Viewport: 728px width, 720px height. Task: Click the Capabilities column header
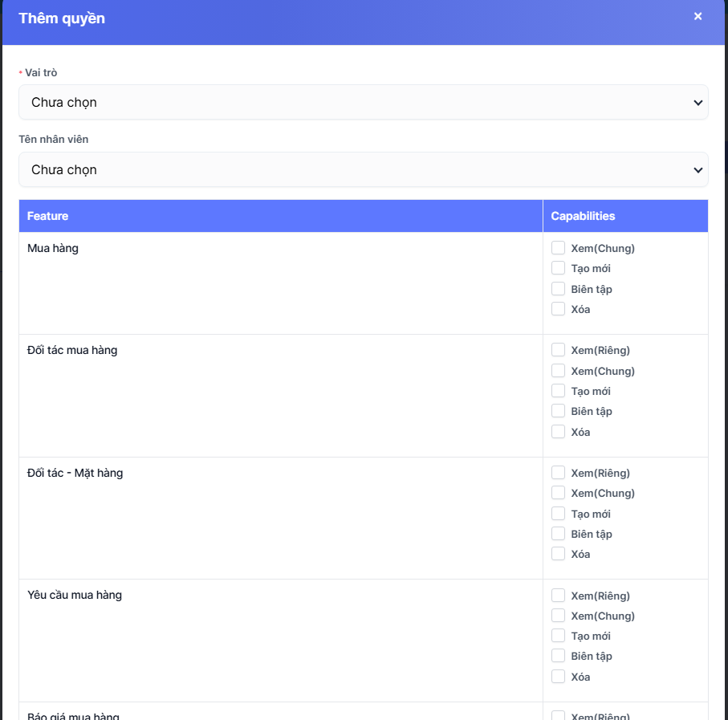point(583,216)
